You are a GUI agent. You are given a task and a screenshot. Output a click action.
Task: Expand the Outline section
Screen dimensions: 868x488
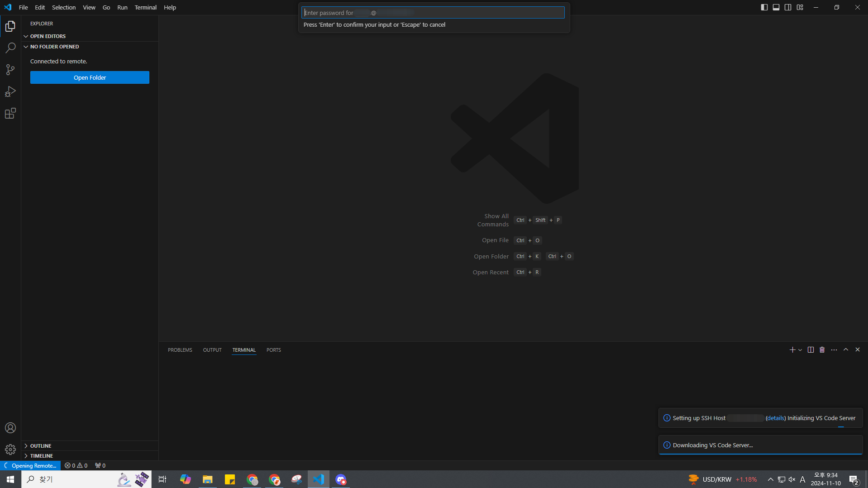(x=90, y=446)
